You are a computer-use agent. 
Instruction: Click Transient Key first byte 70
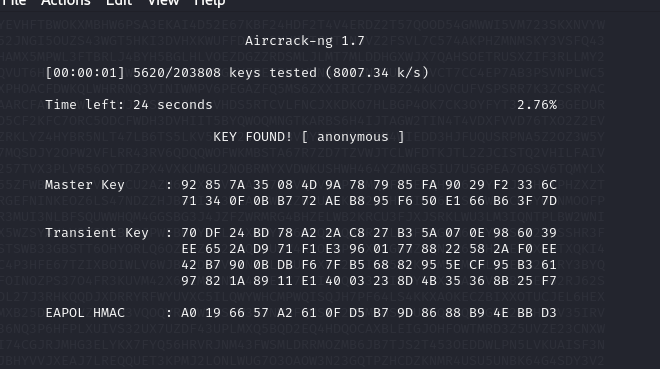click(x=189, y=233)
